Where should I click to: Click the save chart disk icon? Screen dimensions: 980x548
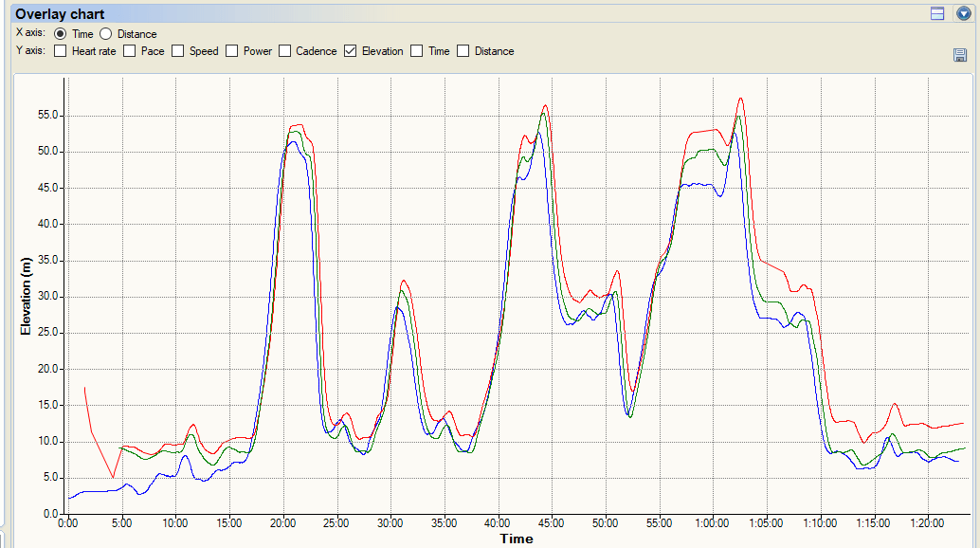pos(960,55)
